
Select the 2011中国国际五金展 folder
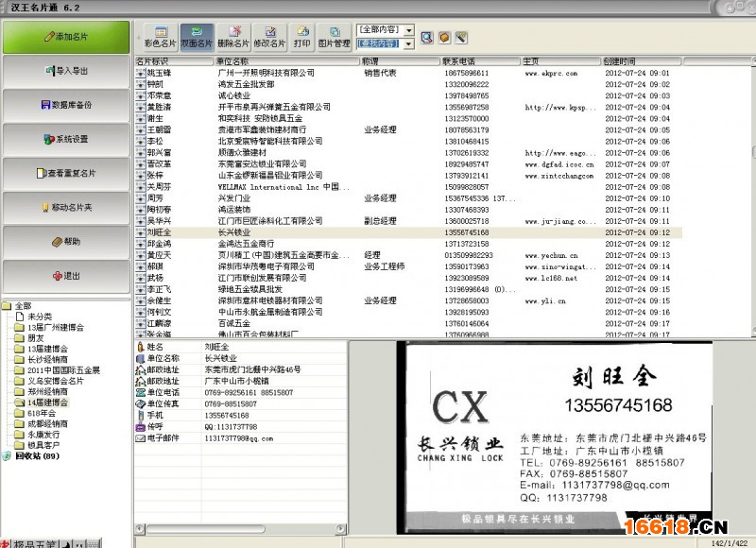[63, 370]
